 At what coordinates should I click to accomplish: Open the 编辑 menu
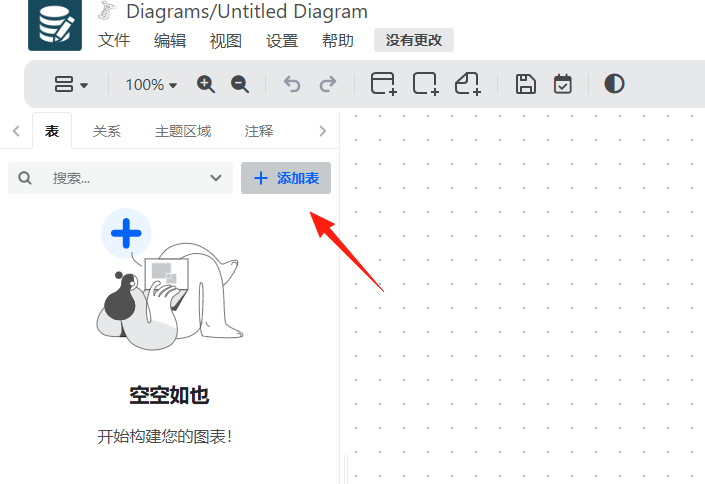point(170,40)
